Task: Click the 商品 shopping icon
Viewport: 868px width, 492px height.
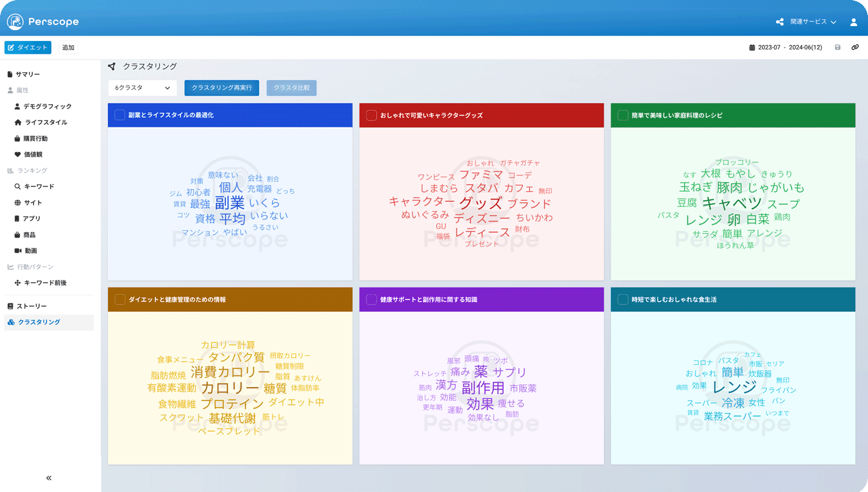Action: pos(17,235)
